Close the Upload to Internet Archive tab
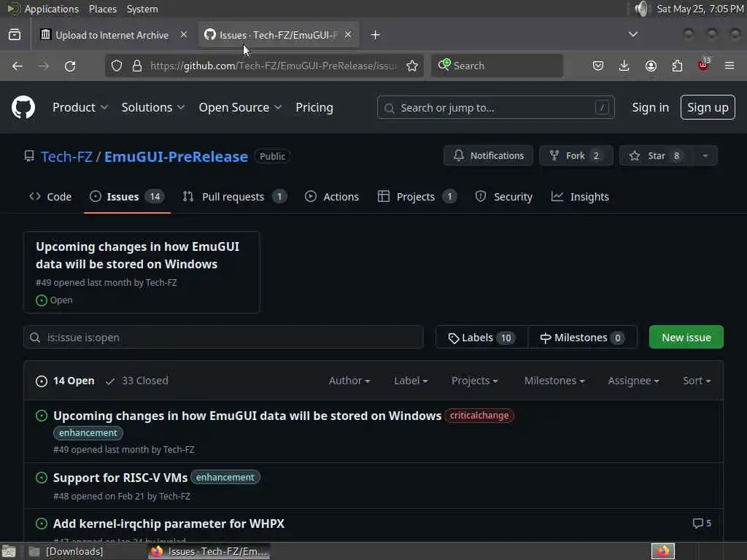 point(183,34)
